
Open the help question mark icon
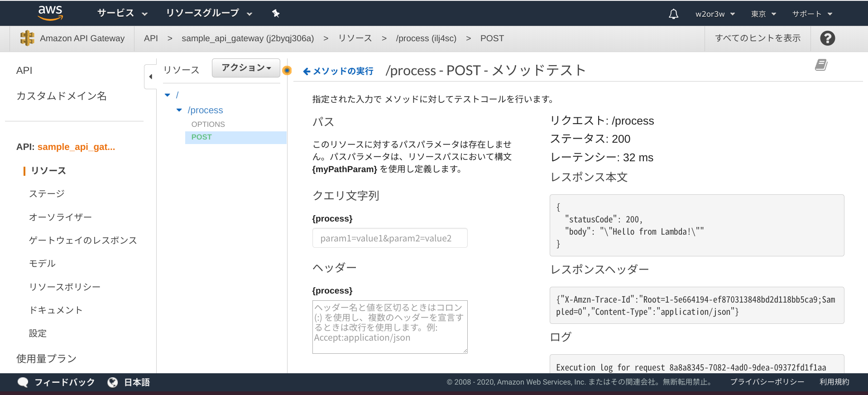click(x=827, y=39)
